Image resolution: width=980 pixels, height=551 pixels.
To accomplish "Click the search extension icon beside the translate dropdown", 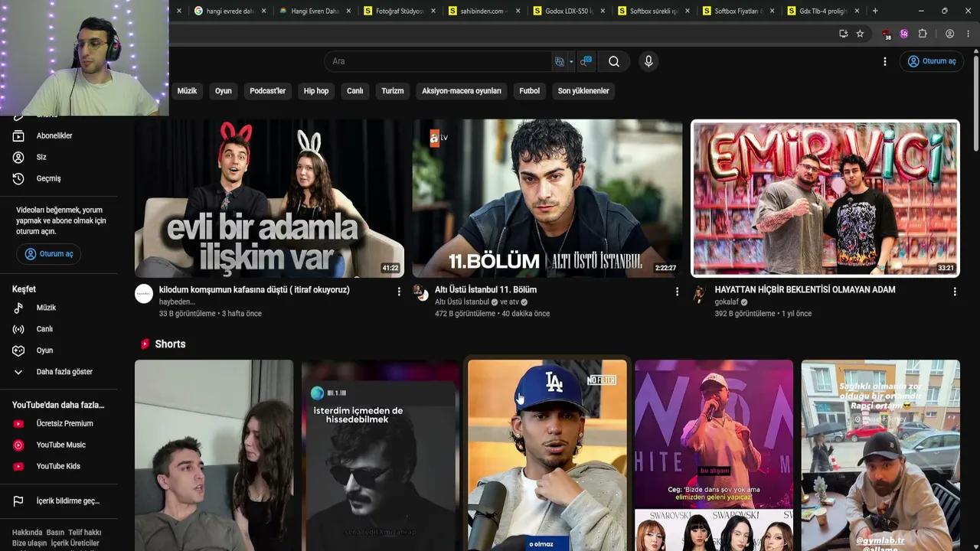I will tap(586, 61).
